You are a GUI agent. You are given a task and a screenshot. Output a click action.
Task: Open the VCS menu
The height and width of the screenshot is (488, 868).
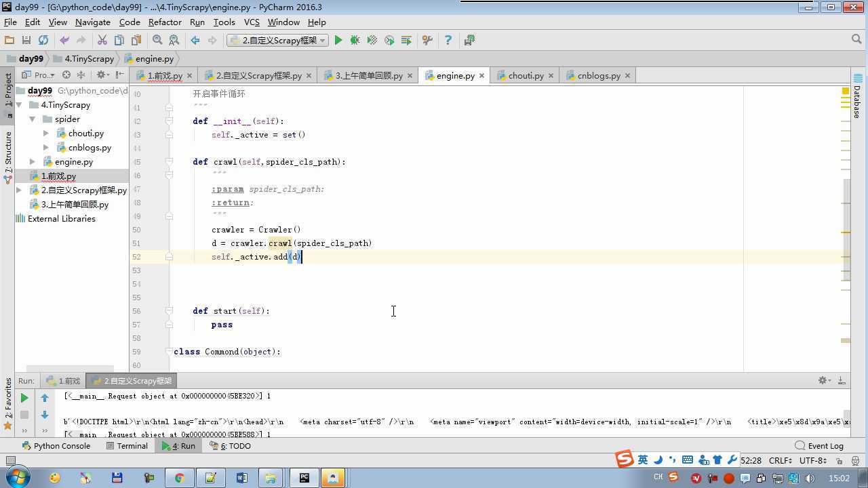(x=252, y=22)
